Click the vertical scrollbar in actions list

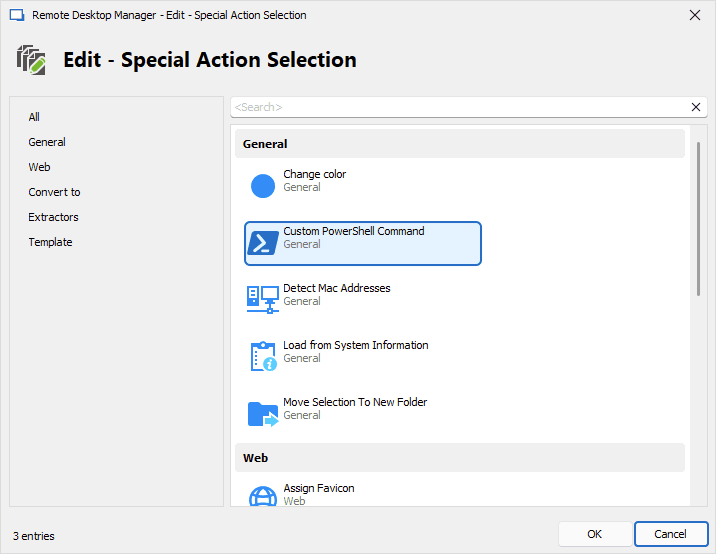[x=698, y=220]
